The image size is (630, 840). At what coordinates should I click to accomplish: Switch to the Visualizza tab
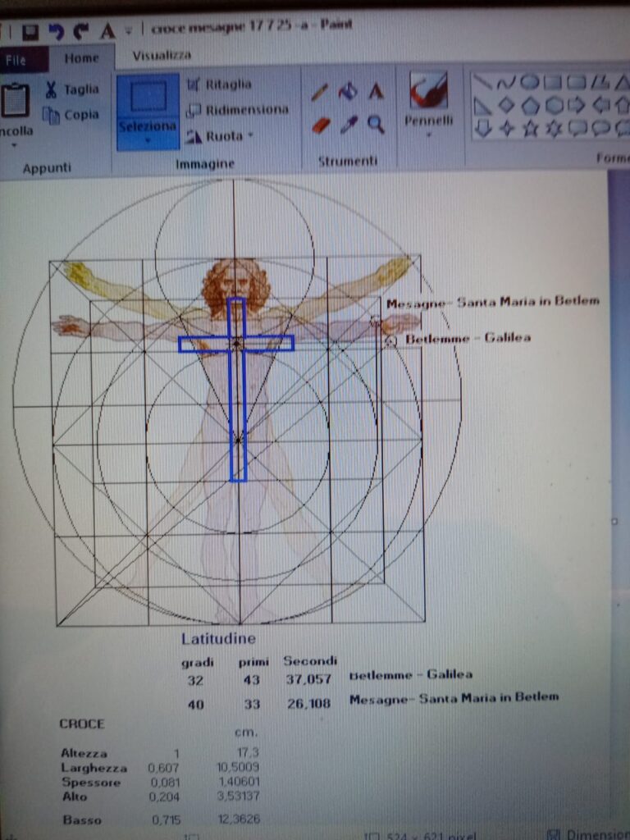tap(162, 55)
